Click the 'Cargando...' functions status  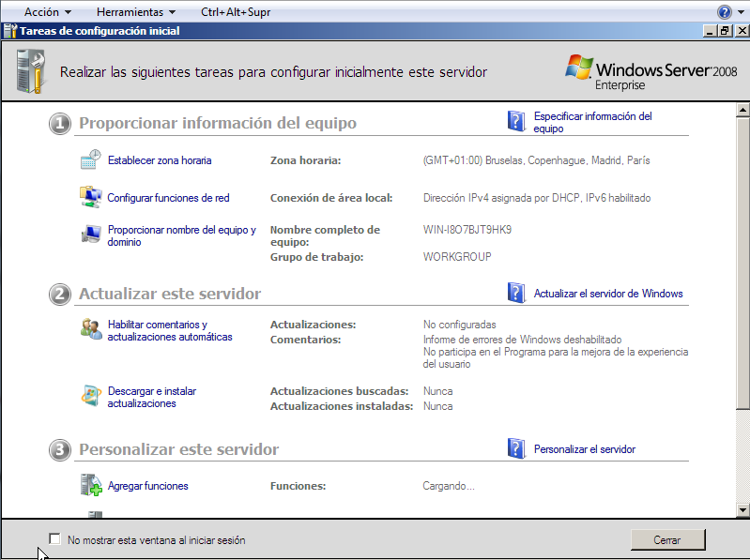click(x=448, y=486)
